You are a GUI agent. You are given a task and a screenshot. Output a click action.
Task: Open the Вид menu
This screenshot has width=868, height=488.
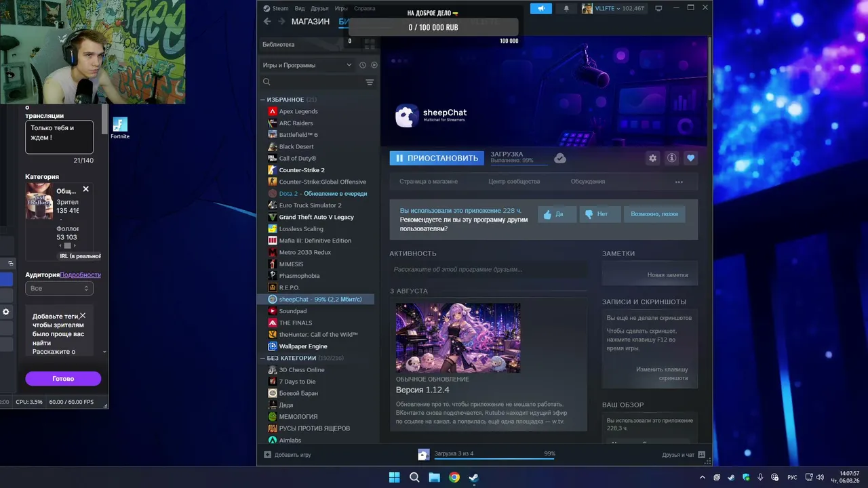point(300,8)
